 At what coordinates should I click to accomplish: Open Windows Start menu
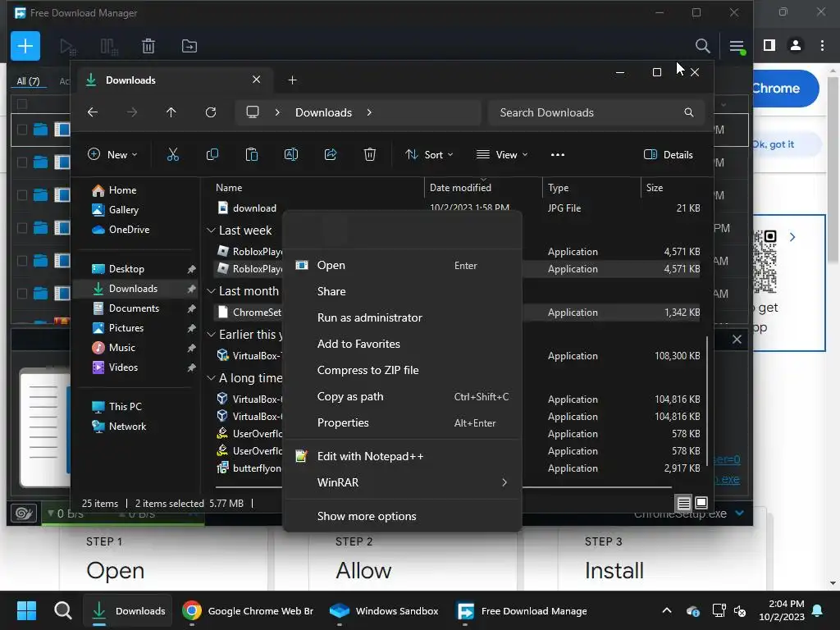(26, 610)
